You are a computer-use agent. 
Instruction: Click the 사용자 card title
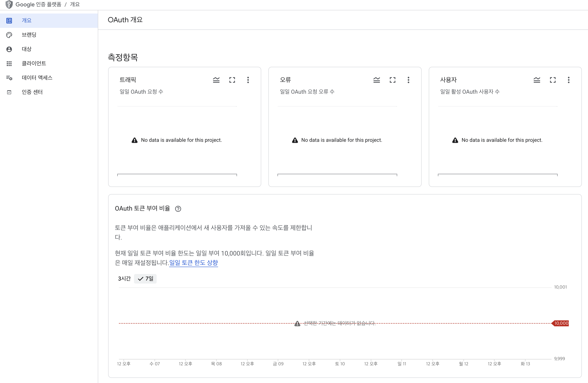pyautogui.click(x=448, y=80)
